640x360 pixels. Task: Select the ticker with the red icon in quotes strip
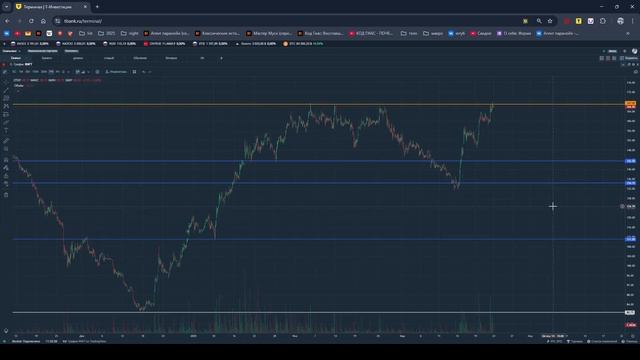164,43
